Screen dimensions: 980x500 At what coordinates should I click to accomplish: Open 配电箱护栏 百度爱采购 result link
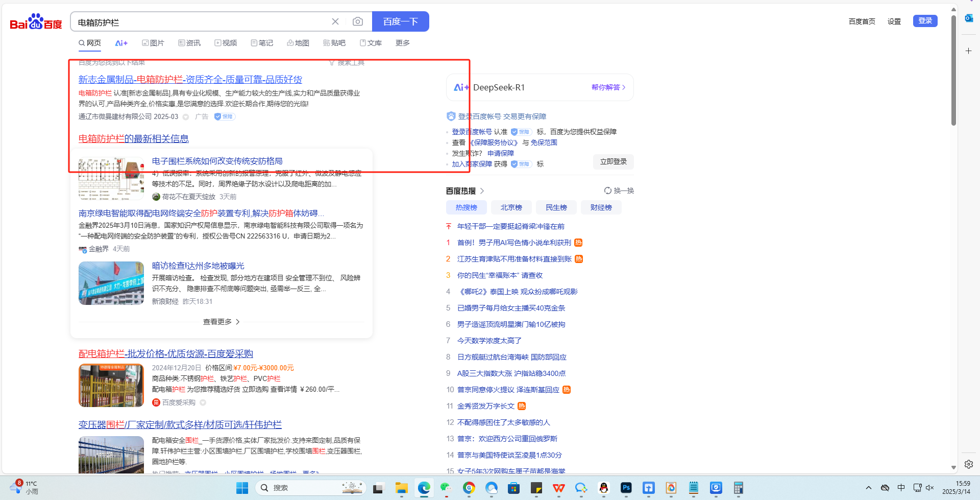[165, 353]
